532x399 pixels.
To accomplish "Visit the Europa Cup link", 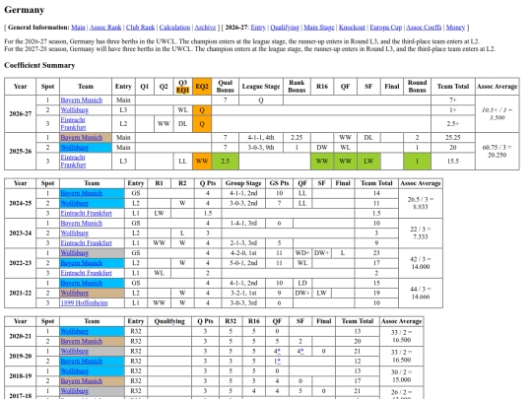I will click(x=385, y=28).
